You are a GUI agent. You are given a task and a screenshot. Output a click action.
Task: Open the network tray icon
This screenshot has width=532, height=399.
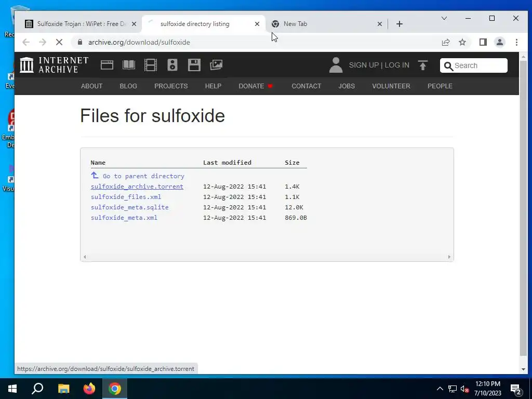(x=453, y=389)
